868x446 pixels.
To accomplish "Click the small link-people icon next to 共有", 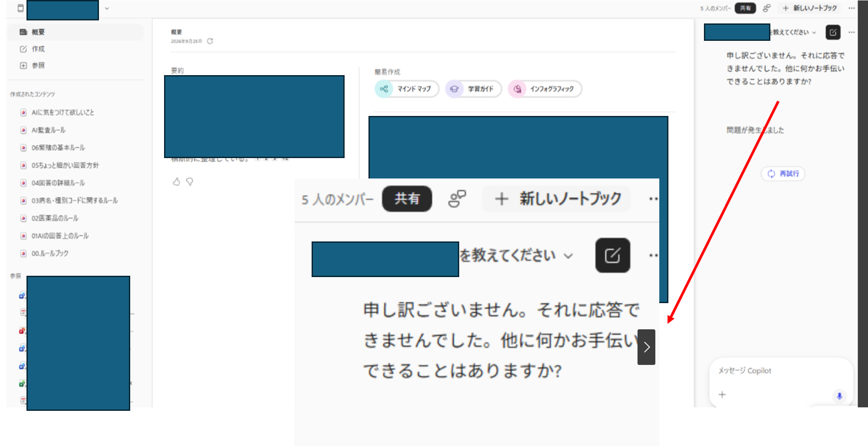I will (767, 8).
